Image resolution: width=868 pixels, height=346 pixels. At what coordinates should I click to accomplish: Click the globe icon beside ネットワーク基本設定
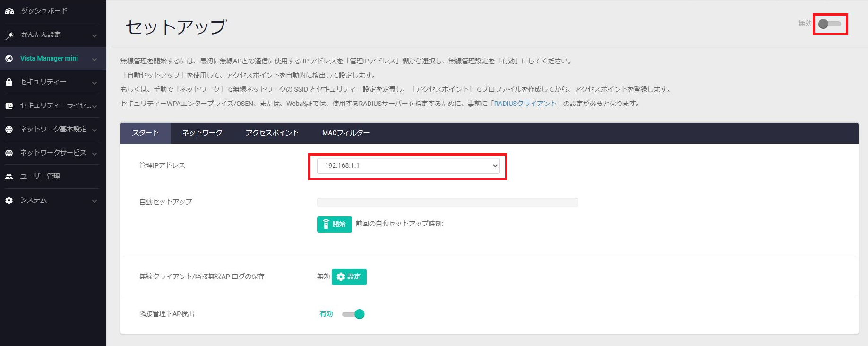click(x=9, y=130)
